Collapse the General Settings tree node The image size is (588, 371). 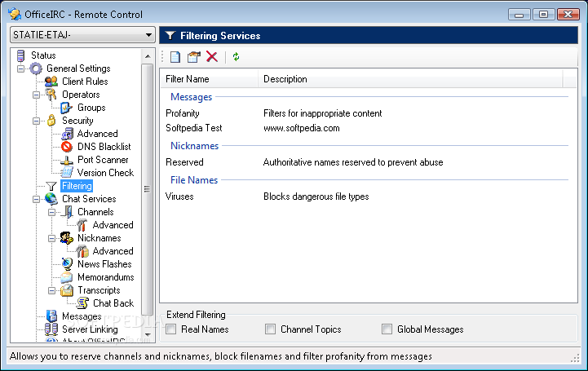click(x=20, y=68)
